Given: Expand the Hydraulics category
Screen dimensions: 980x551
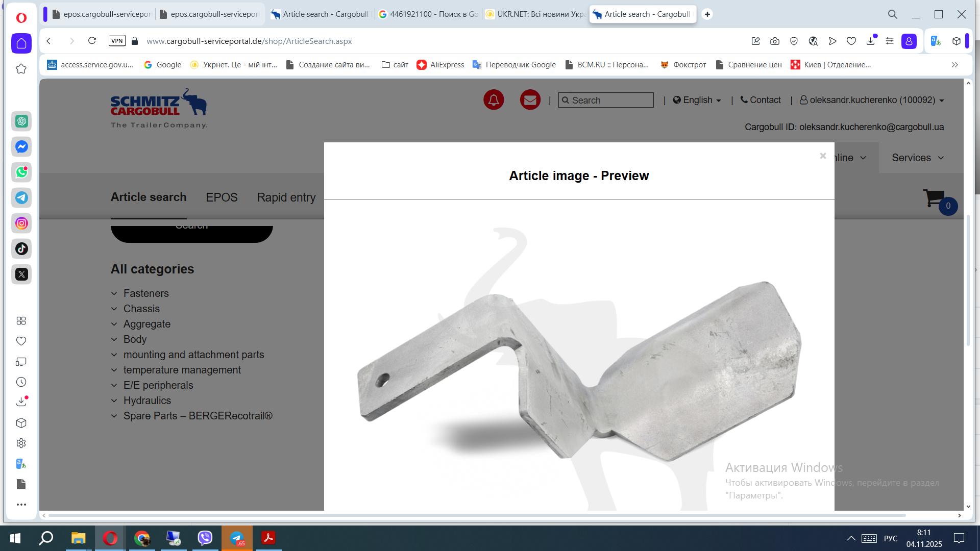Looking at the screenshot, I should [146, 400].
